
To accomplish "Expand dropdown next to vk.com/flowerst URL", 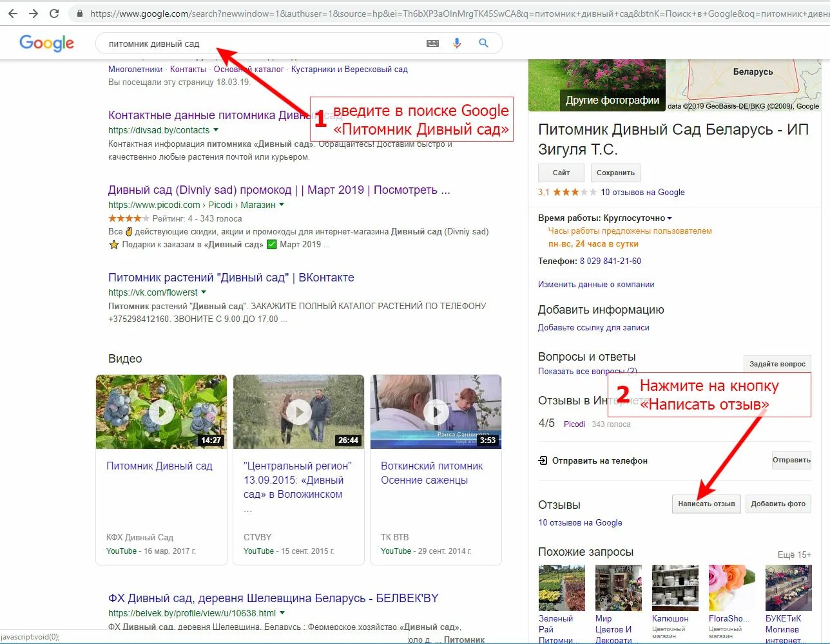I will (x=204, y=292).
